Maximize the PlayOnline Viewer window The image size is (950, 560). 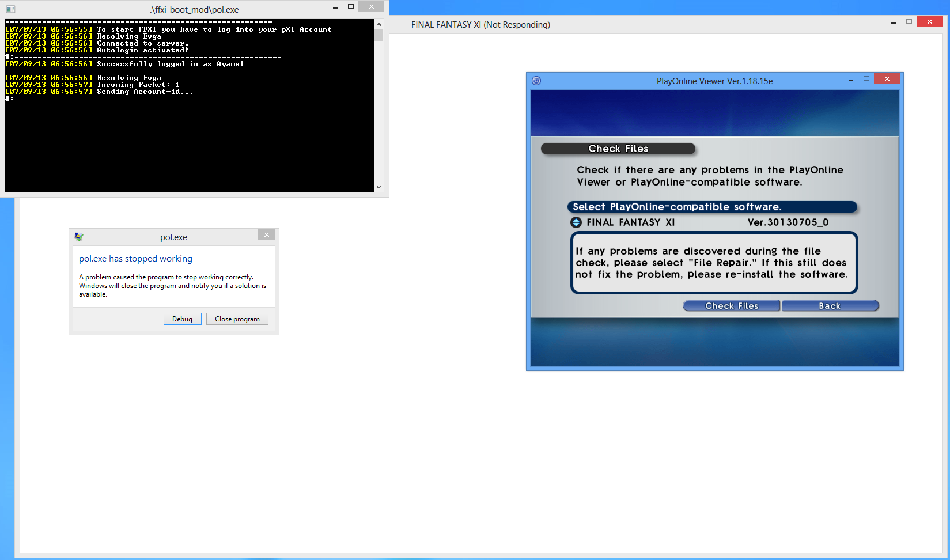(866, 79)
